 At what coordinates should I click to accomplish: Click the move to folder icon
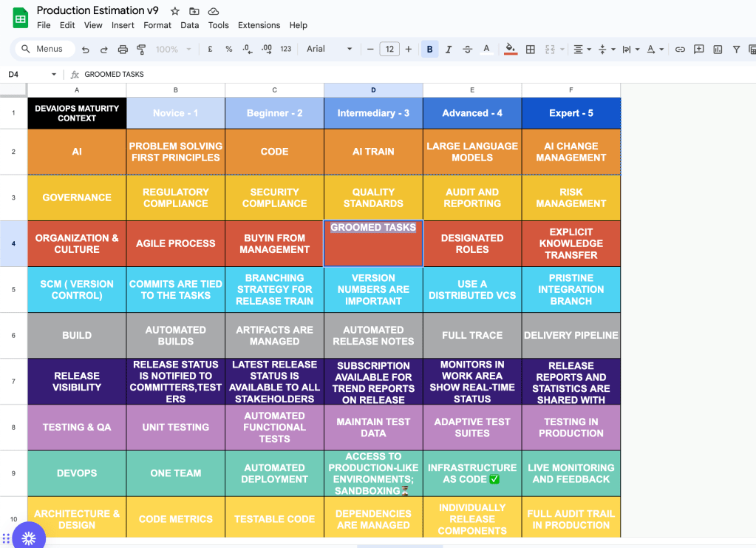194,11
